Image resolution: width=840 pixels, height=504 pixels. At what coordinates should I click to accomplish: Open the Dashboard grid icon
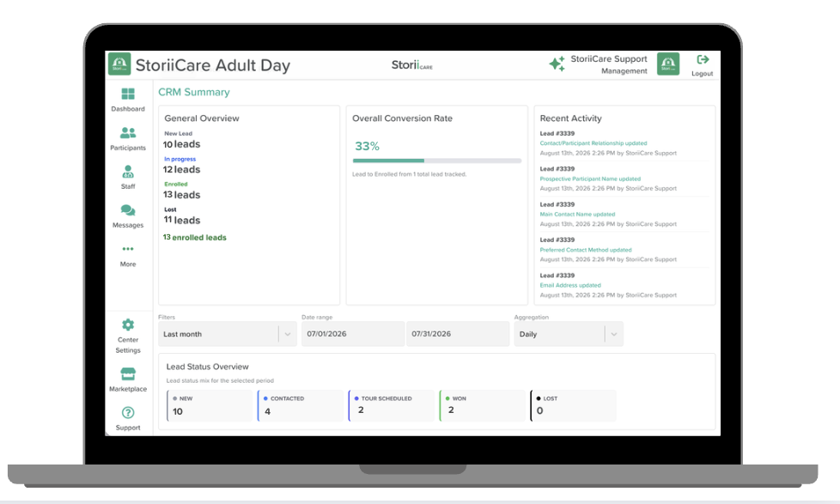point(128,94)
